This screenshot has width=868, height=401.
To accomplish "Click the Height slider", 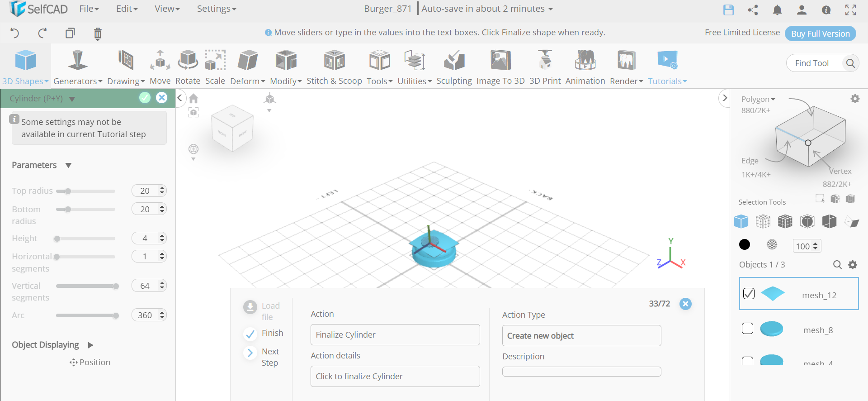I will click(85, 239).
